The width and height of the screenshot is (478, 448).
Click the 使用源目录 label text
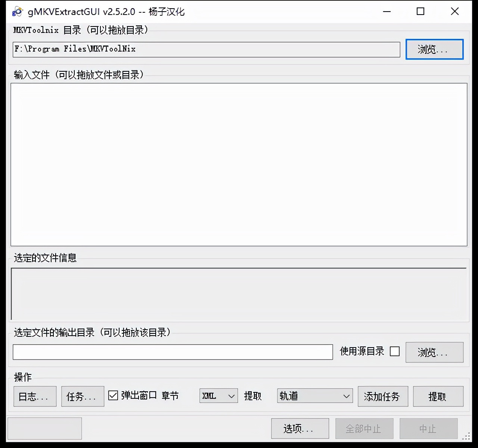(x=362, y=351)
